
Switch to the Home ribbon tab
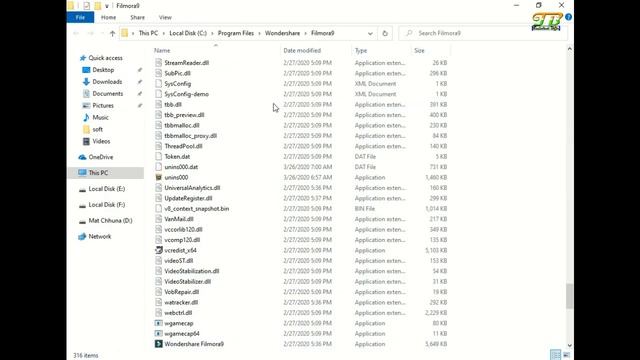coord(108,18)
